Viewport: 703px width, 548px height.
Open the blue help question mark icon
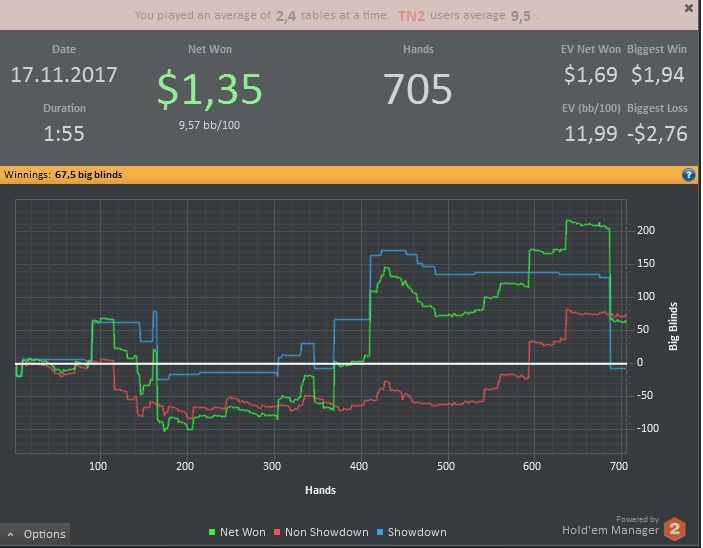689,175
